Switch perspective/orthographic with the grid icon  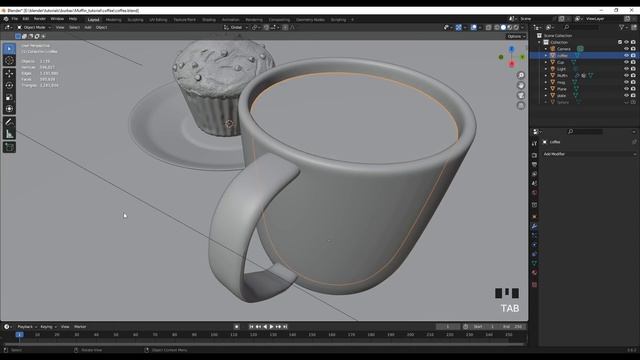point(521,106)
